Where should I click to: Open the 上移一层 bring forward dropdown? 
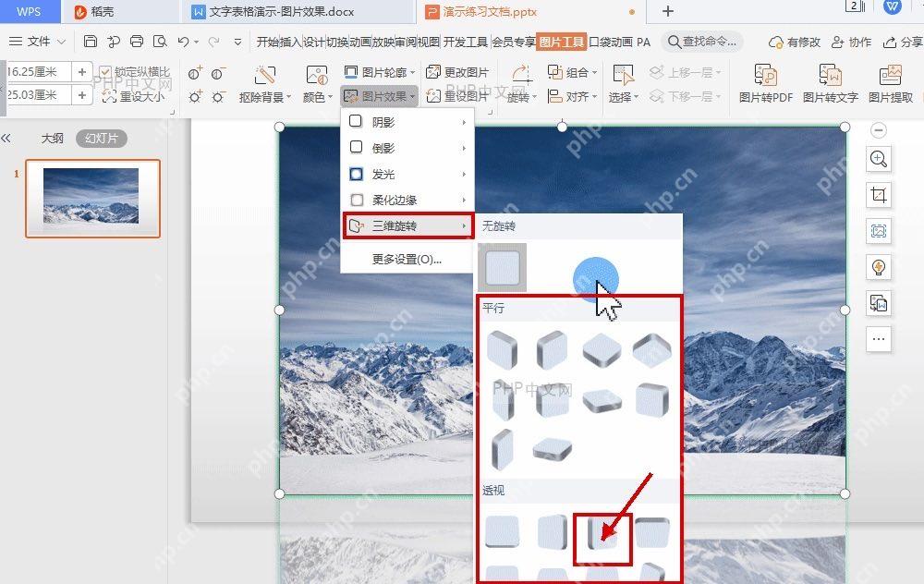tap(686, 72)
